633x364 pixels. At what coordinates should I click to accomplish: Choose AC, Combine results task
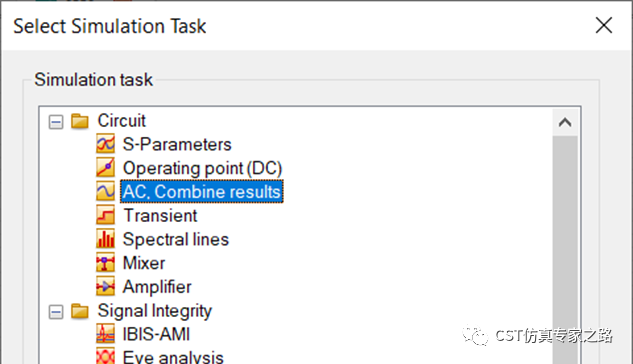pyautogui.click(x=202, y=192)
